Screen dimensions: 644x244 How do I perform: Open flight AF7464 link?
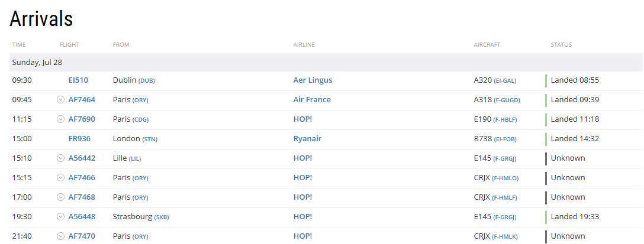pyautogui.click(x=82, y=100)
